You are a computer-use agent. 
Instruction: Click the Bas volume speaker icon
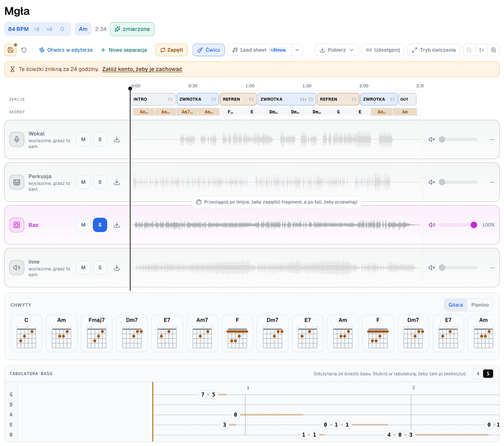(x=432, y=225)
